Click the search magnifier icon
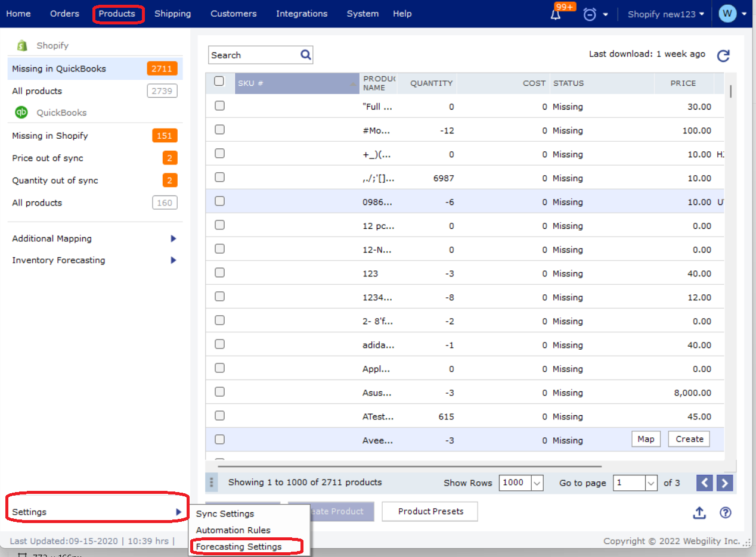 click(x=306, y=55)
